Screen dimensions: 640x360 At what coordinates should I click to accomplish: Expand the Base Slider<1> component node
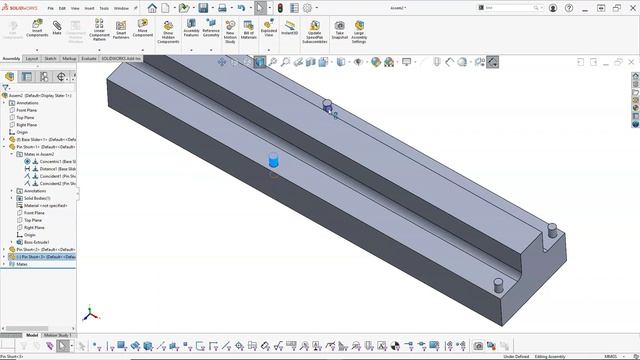pyautogui.click(x=4, y=140)
